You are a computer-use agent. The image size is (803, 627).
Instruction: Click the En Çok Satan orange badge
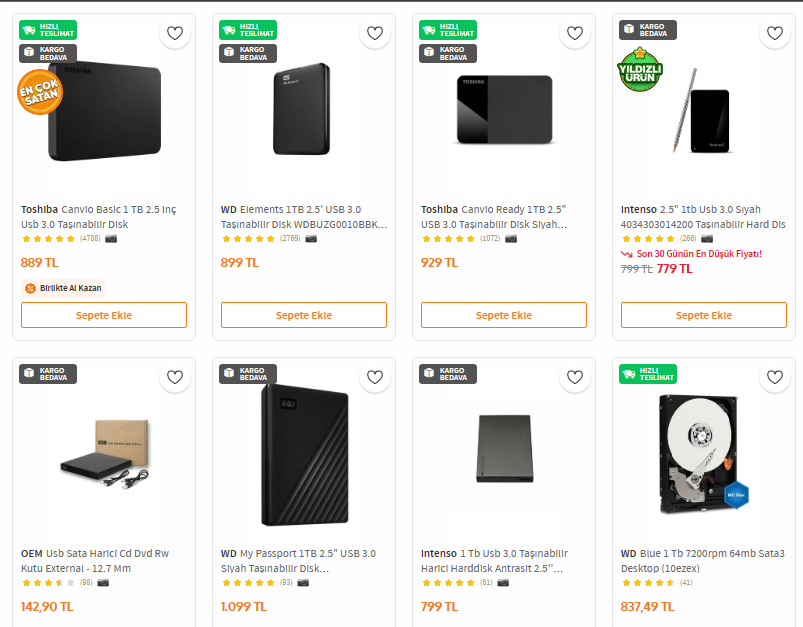(x=40, y=92)
